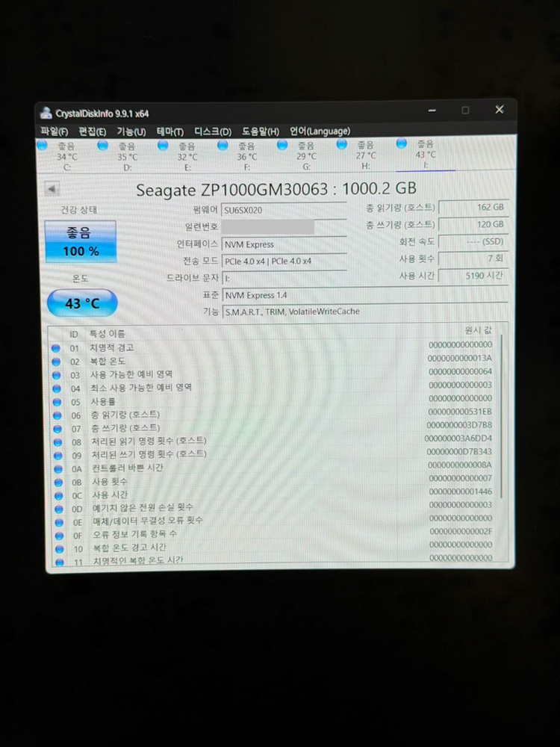Screen dimensions: 560x747
Task: Open the 테마(T) menu
Action: [x=170, y=131]
